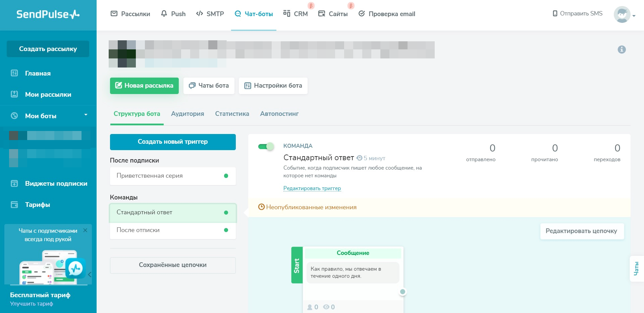Screen dimensions: 644x313
Task: Open the Push notifications bell icon
Action: pos(164,14)
